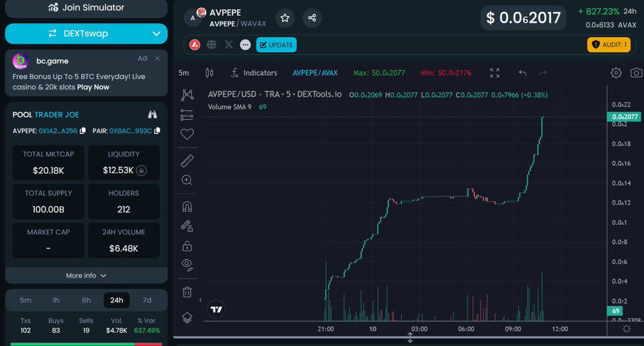Image resolution: width=644 pixels, height=346 pixels.
Task: Open the candlestick chart style selector
Action: tap(210, 73)
